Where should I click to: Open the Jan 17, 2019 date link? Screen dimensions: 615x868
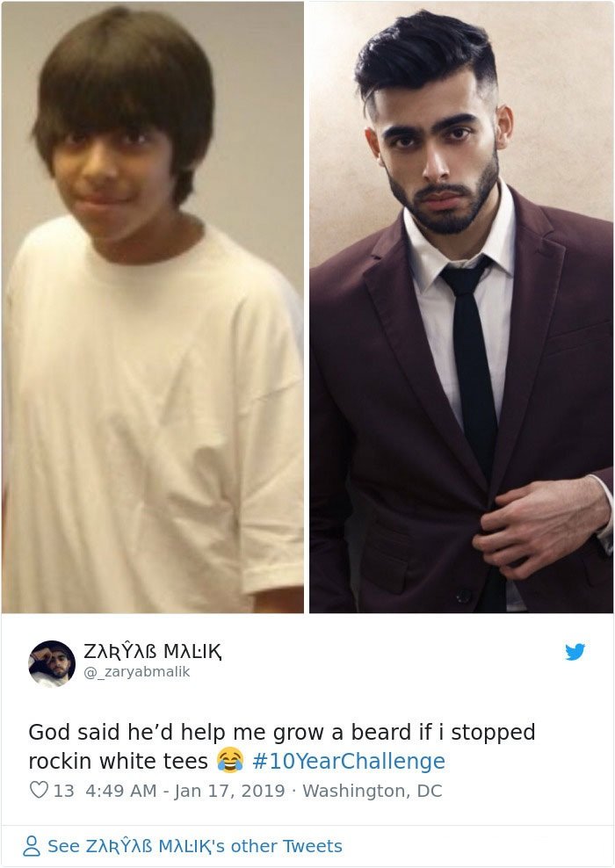[x=229, y=791]
